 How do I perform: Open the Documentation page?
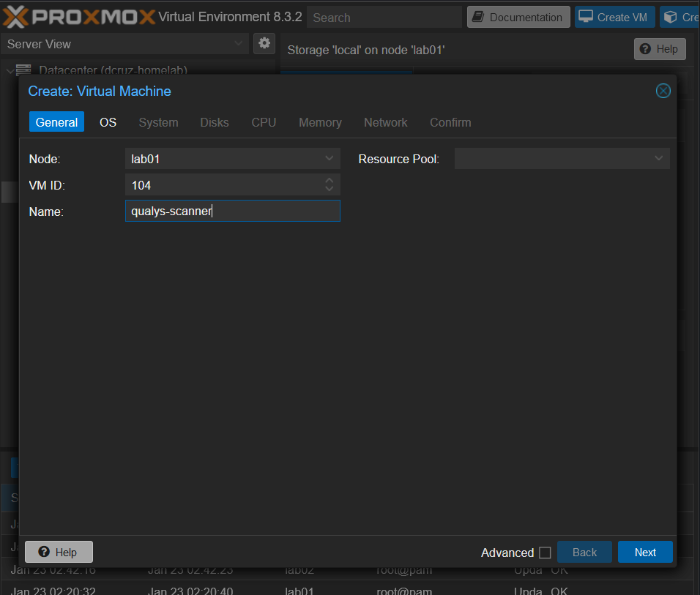tap(518, 17)
